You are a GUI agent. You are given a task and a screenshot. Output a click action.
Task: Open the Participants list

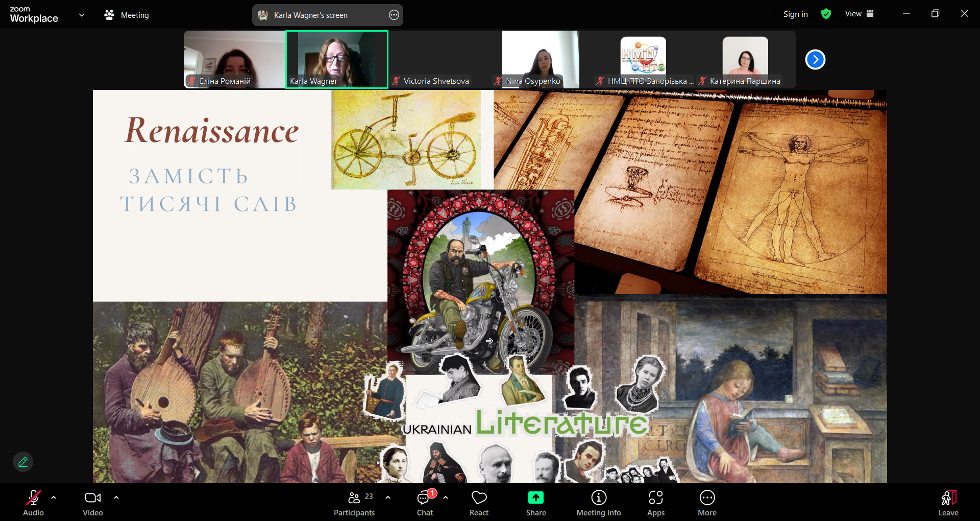(x=354, y=503)
